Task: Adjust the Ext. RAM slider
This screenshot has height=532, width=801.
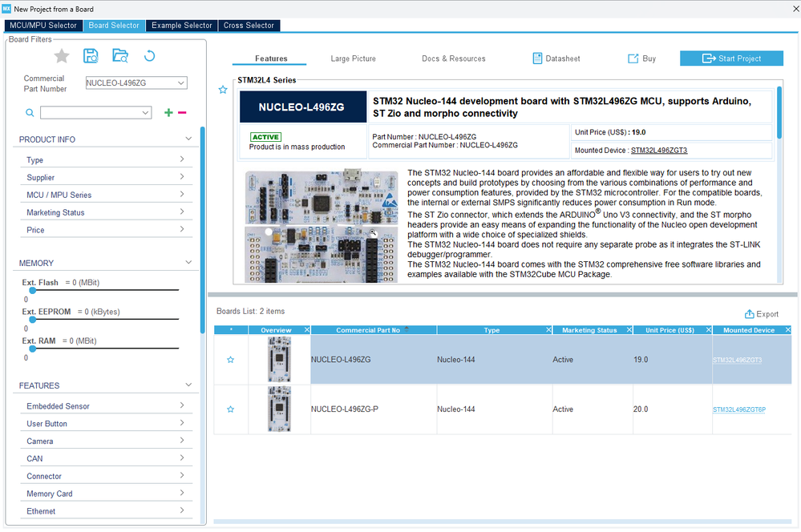Action: 33,349
